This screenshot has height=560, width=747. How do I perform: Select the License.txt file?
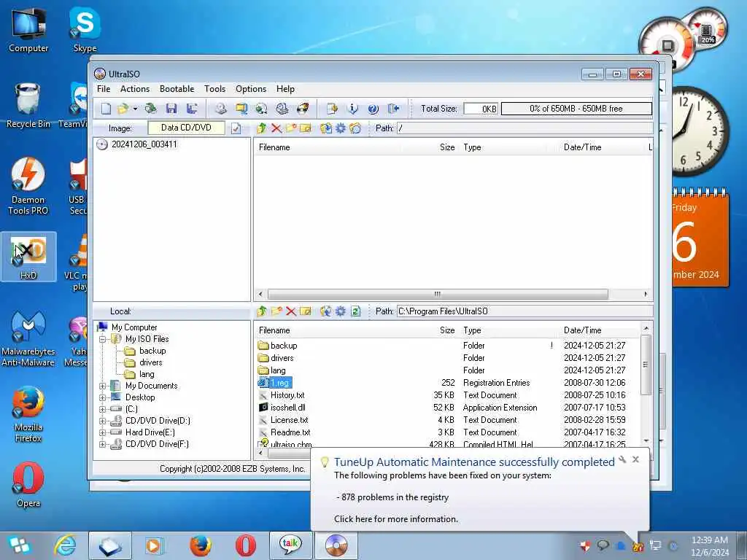pos(289,420)
